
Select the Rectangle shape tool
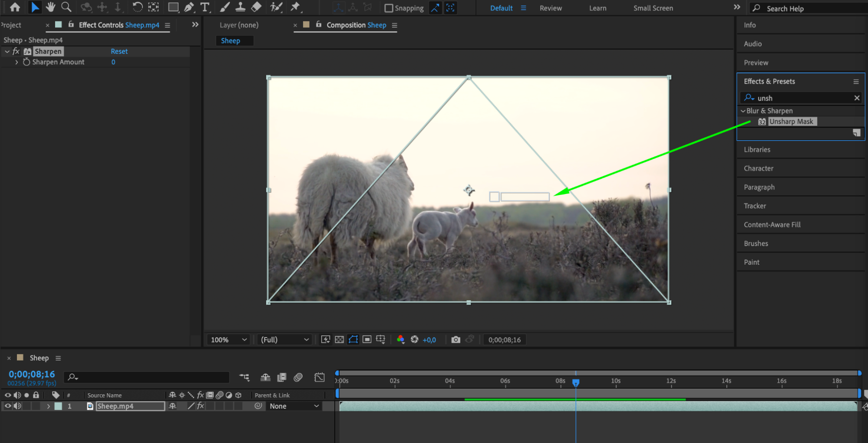pyautogui.click(x=173, y=7)
